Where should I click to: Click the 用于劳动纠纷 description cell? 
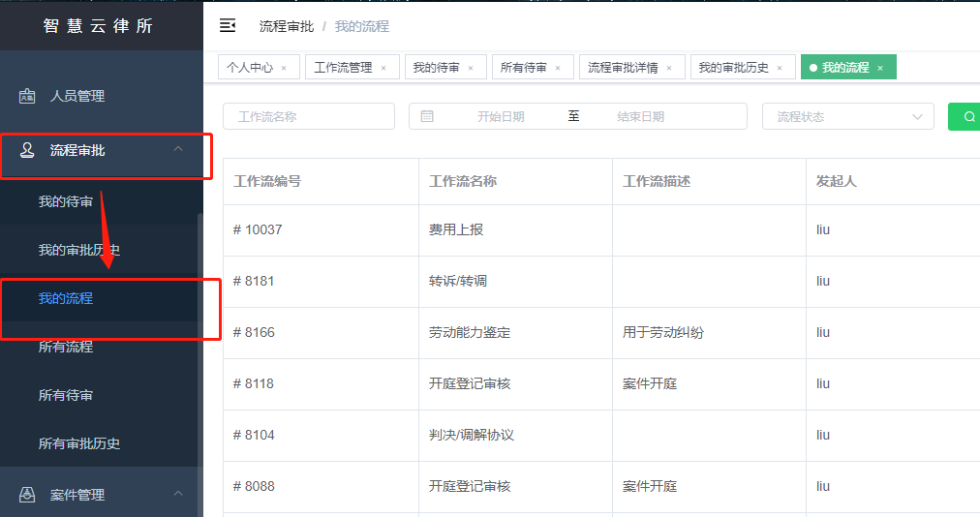click(x=663, y=332)
